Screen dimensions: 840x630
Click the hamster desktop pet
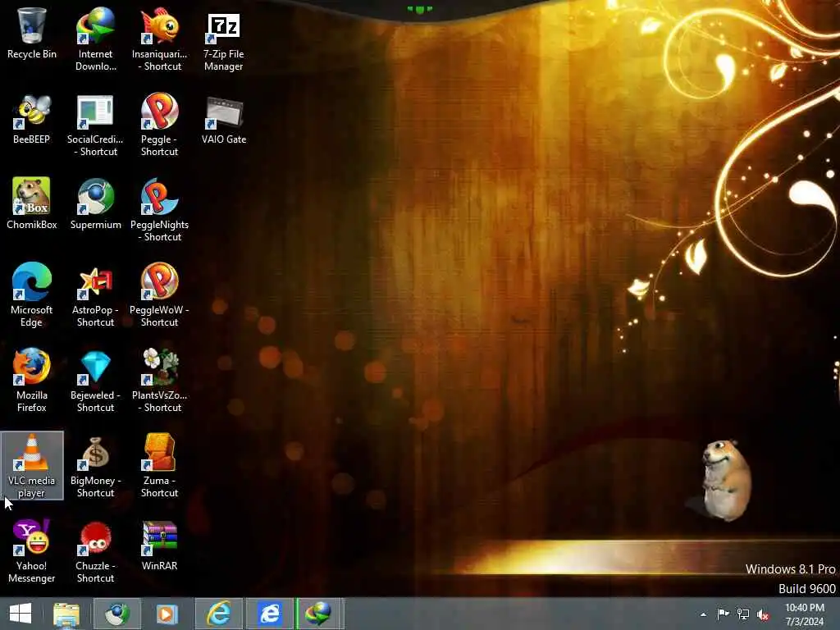tap(725, 480)
